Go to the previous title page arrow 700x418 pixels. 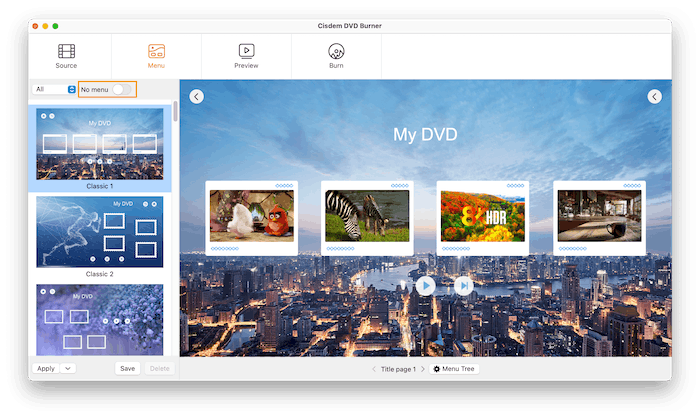pyautogui.click(x=373, y=369)
